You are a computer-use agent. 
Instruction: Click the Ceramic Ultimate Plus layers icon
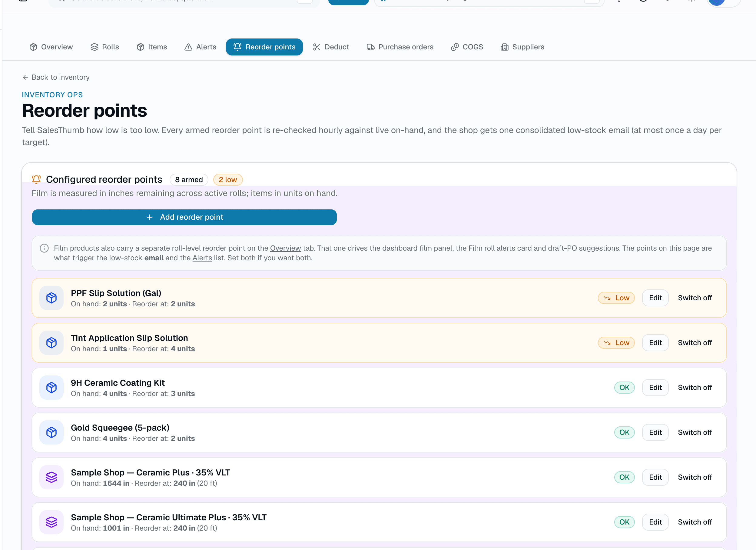(51, 522)
